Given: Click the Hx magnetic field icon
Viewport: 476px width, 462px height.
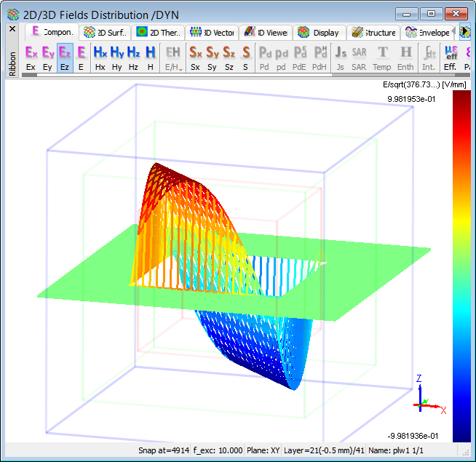Looking at the screenshot, I should click(100, 57).
